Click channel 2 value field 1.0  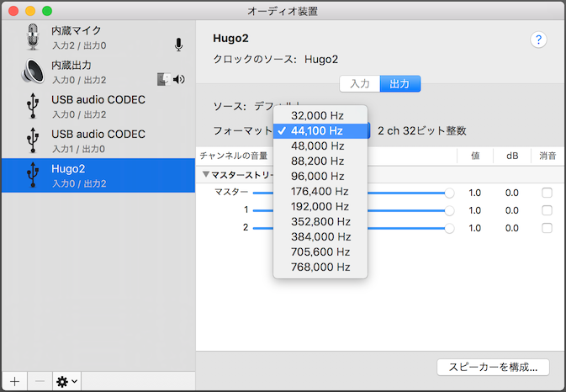pos(474,228)
